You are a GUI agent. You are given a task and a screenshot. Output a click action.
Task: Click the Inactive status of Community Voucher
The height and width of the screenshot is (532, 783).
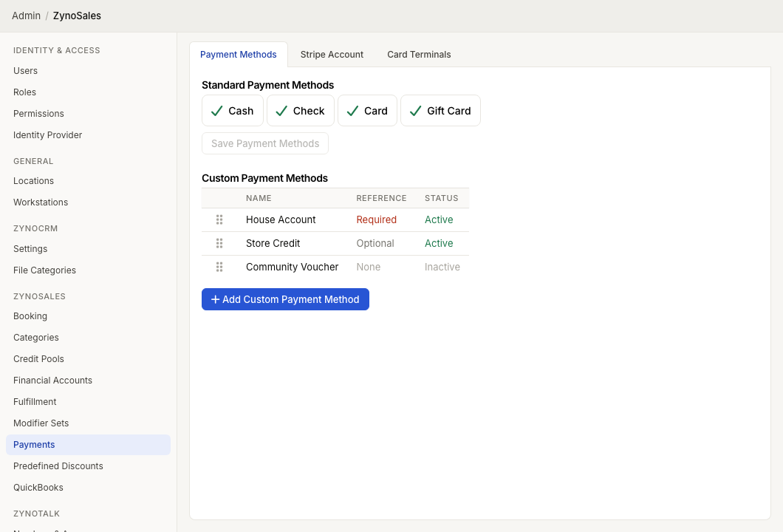tap(442, 267)
